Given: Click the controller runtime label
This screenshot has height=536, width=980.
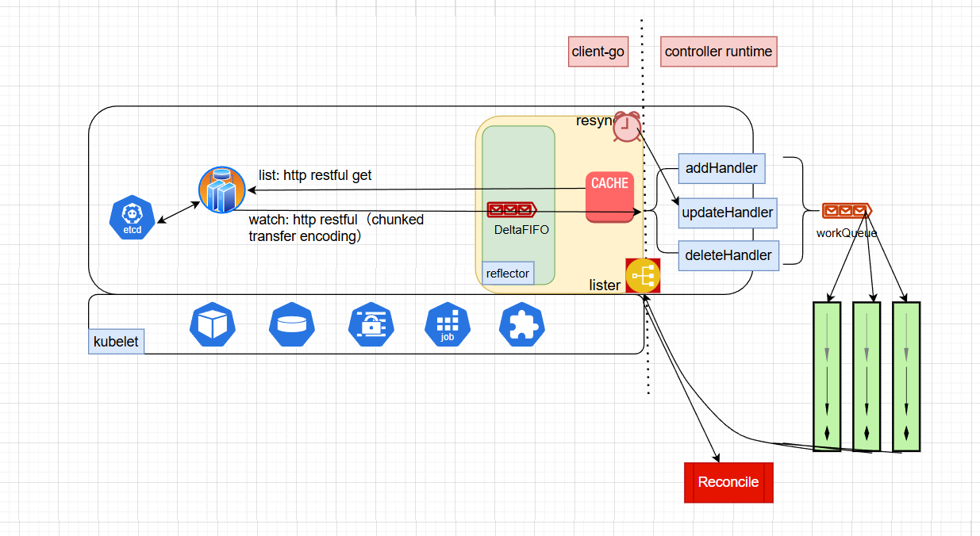Looking at the screenshot, I should (718, 52).
